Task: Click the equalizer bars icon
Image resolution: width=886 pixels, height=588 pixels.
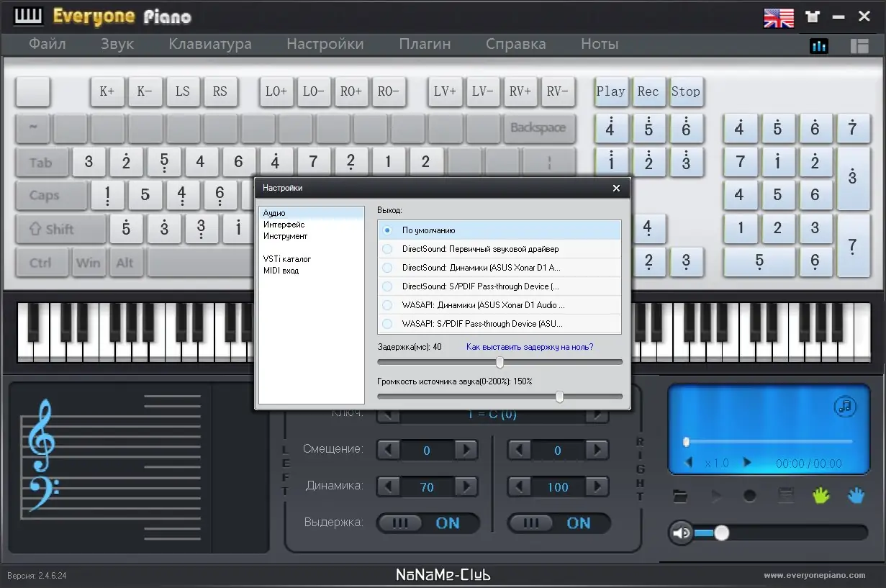Action: coord(819,46)
